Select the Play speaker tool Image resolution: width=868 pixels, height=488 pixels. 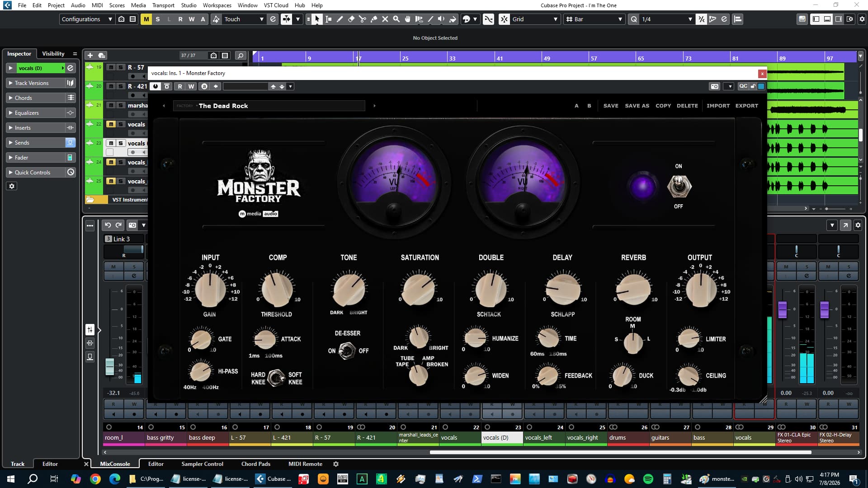[442, 19]
